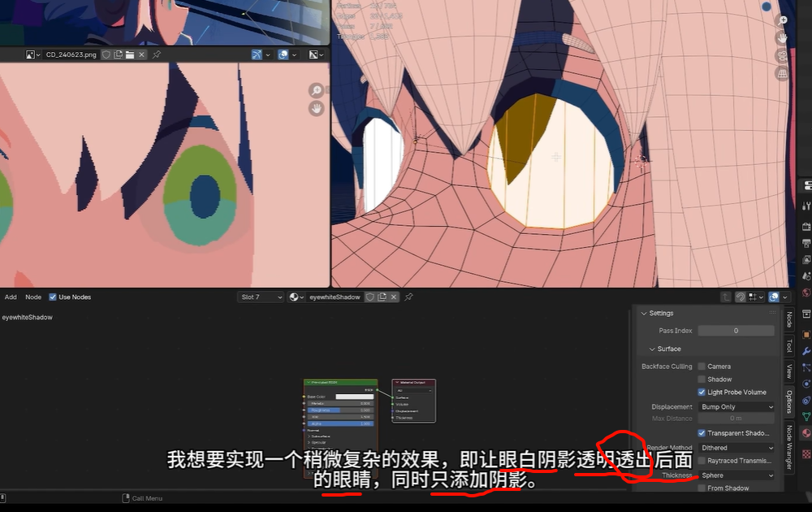Open the image browse icon beside CD_240623.png
Image resolution: width=812 pixels, height=512 pixels.
click(x=32, y=54)
